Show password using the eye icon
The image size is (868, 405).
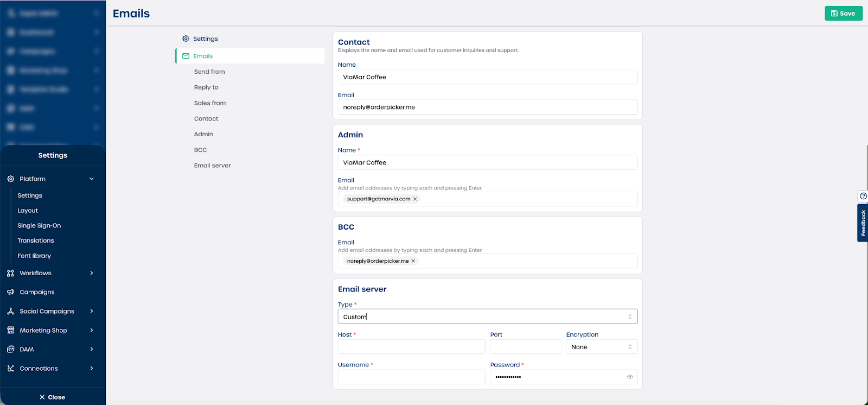pos(630,377)
